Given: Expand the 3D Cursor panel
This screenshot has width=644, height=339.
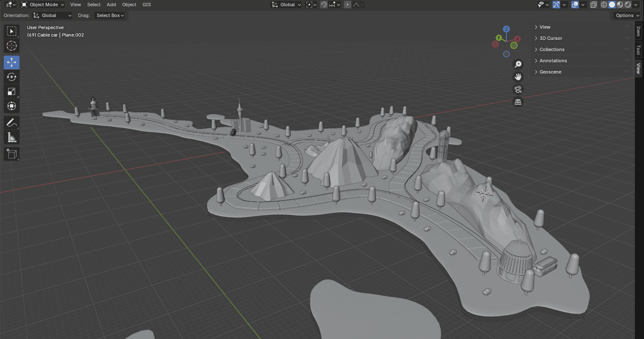Looking at the screenshot, I should click(x=550, y=38).
